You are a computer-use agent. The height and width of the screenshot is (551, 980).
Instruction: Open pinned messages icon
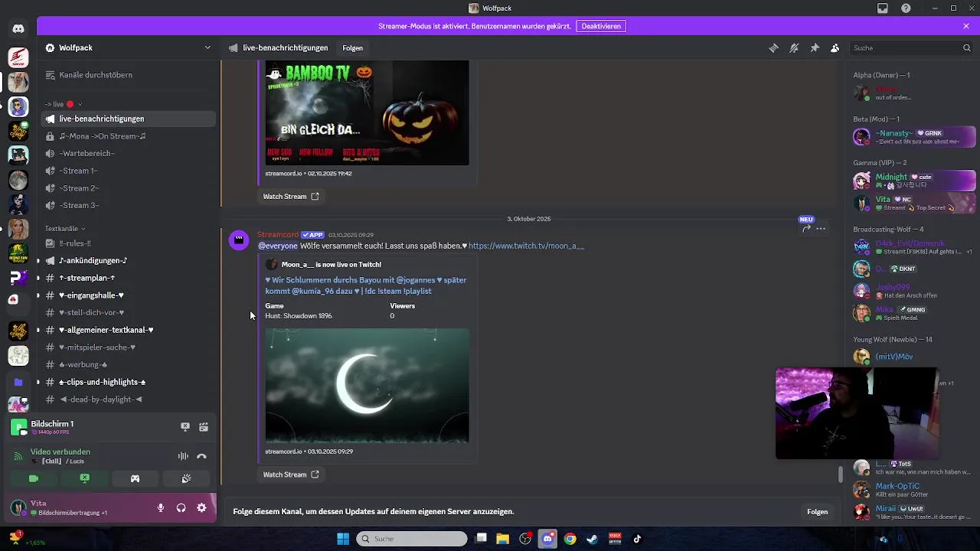[815, 47]
